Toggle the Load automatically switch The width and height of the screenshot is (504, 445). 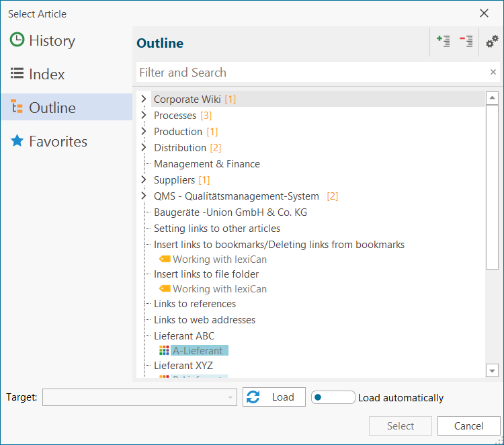pyautogui.click(x=333, y=397)
